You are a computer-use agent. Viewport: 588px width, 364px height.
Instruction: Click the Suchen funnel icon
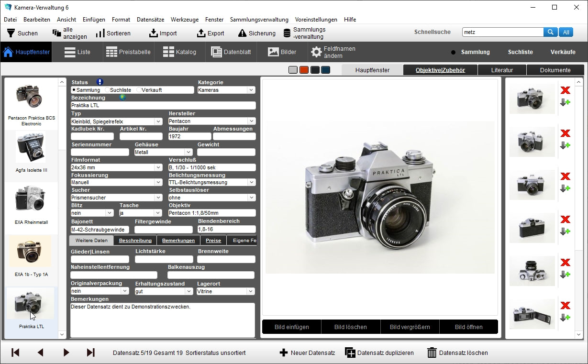tap(11, 33)
